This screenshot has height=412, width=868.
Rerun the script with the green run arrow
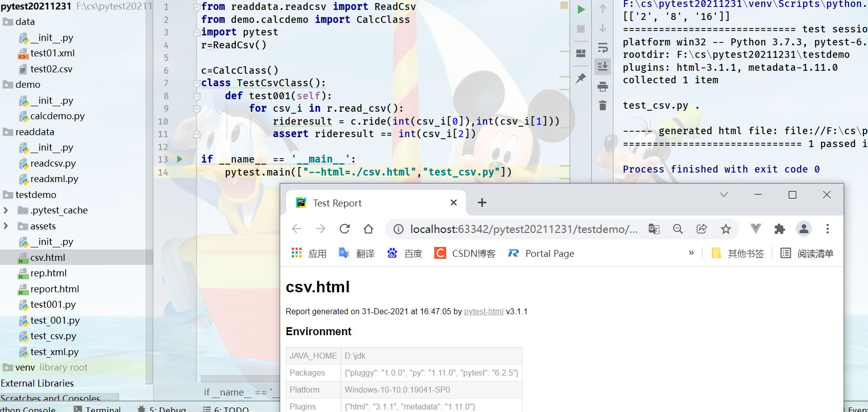tap(581, 9)
